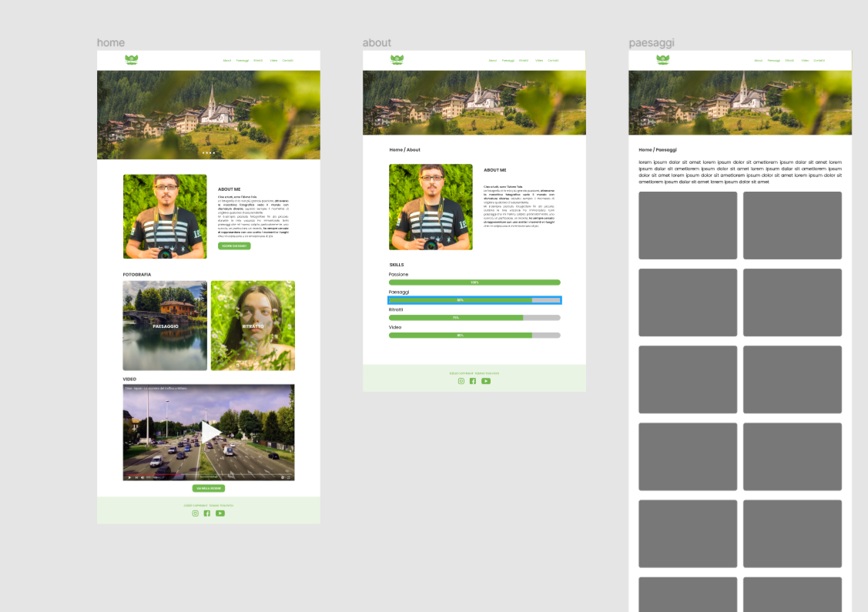Select the 'home' frame label

(x=111, y=42)
